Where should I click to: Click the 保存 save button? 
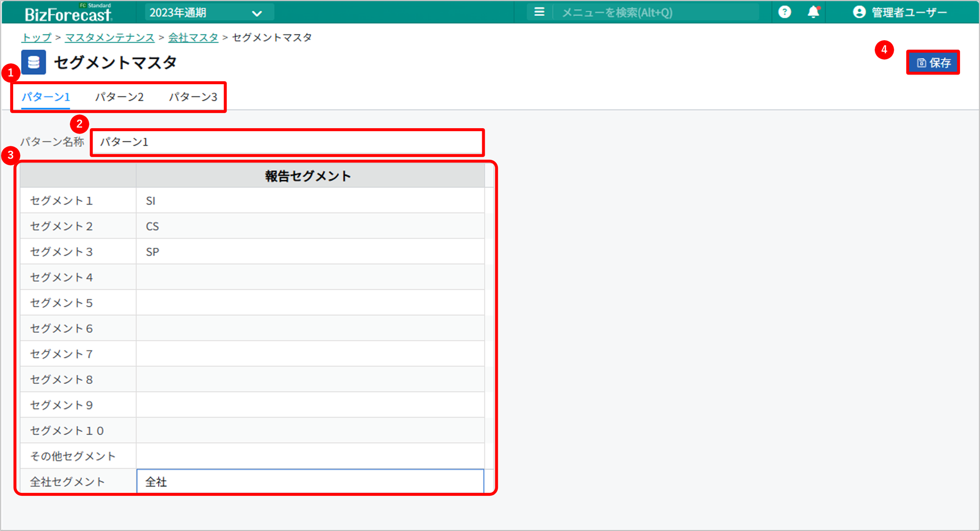pyautogui.click(x=933, y=63)
